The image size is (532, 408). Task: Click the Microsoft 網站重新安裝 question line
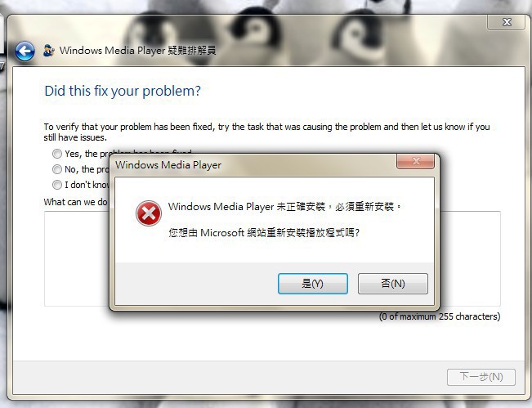264,232
